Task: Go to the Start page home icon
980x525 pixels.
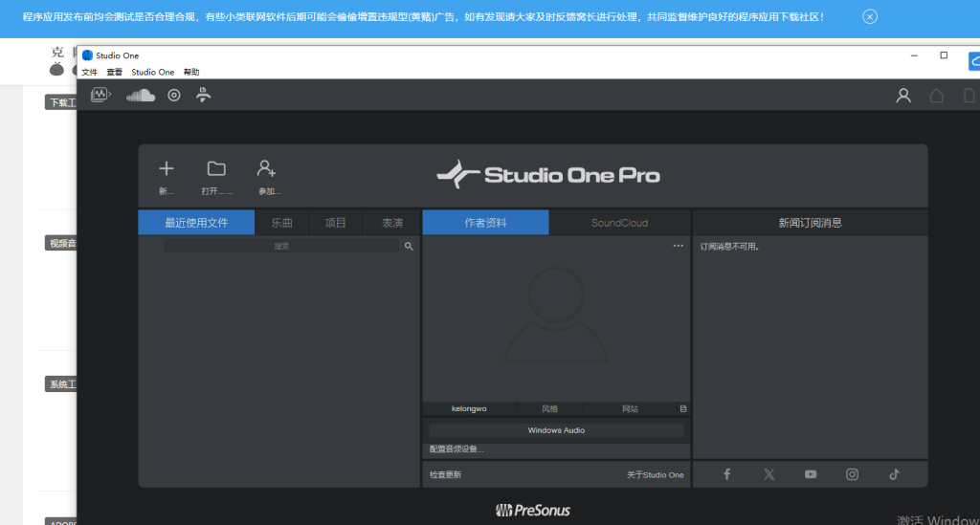Action: 936,96
